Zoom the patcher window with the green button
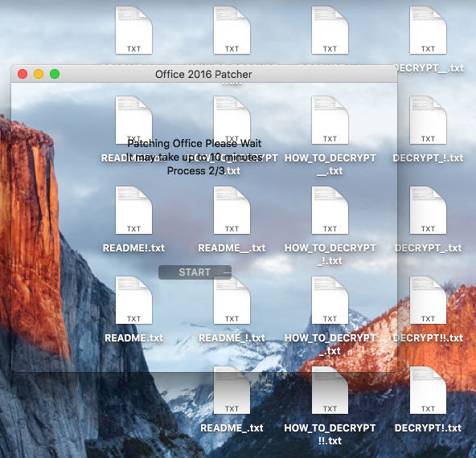The width and height of the screenshot is (476, 458). click(55, 74)
